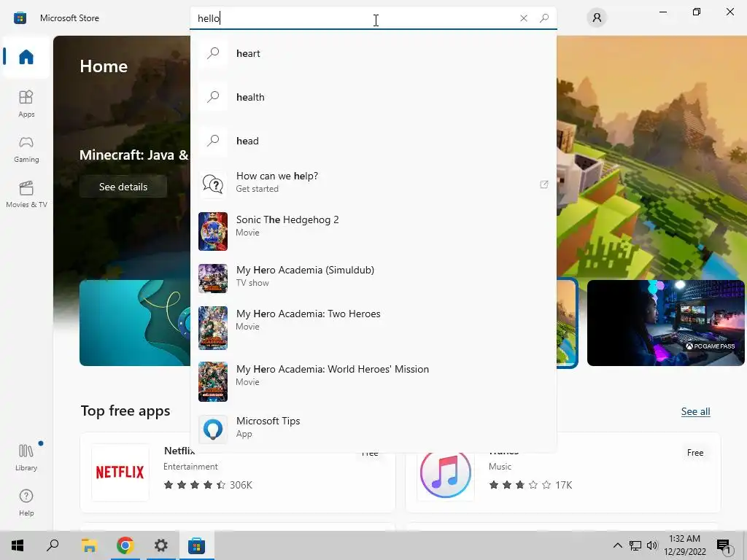Viewport: 747px width, 560px height.
Task: Open taskbar search magnifier
Action: 53,545
